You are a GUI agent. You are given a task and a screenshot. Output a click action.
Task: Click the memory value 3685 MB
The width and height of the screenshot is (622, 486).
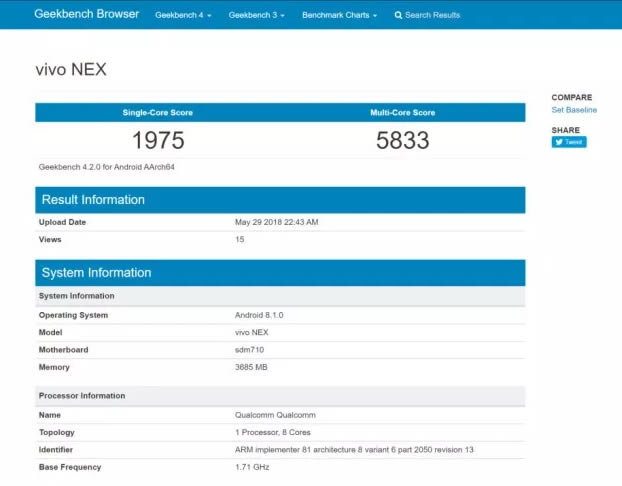[251, 367]
